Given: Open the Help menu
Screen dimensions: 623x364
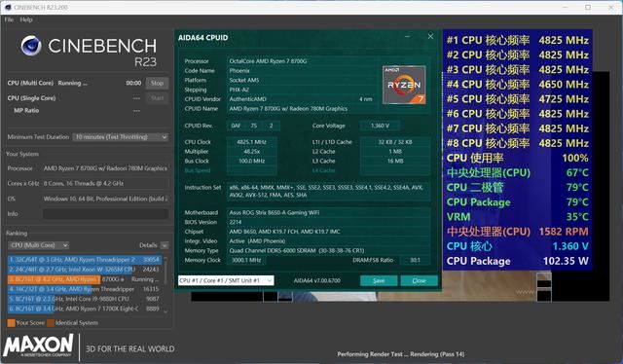Looking at the screenshot, I should (x=26, y=19).
